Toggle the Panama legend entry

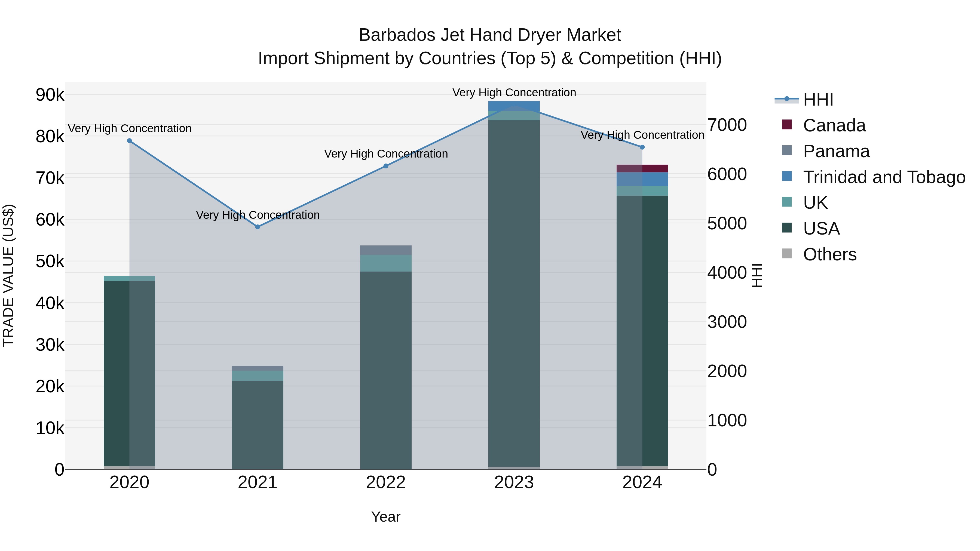tap(826, 151)
